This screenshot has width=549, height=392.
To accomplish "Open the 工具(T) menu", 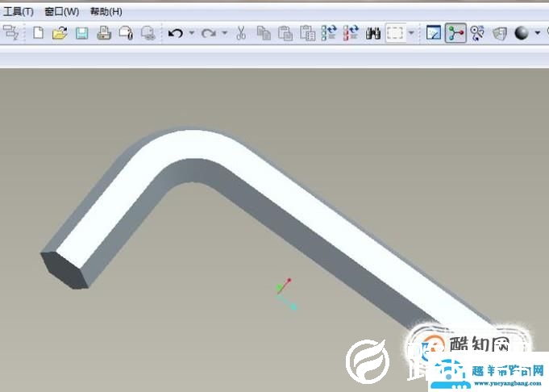I will point(18,11).
